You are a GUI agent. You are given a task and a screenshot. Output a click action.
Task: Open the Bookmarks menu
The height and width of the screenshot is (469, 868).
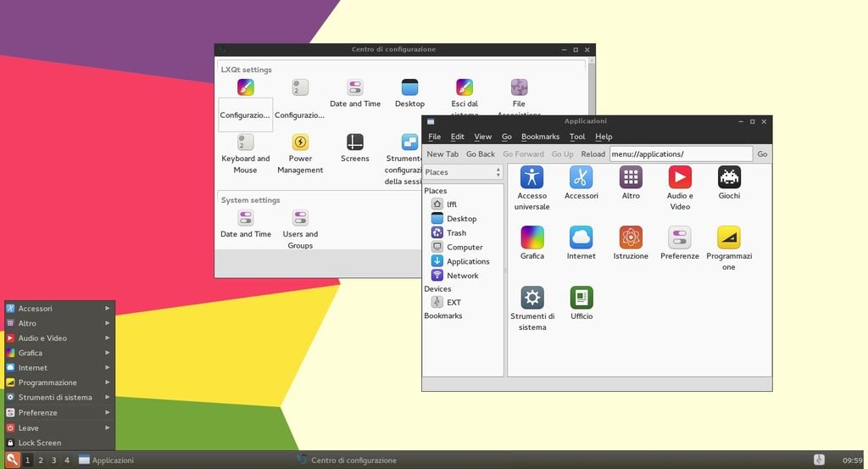(540, 137)
